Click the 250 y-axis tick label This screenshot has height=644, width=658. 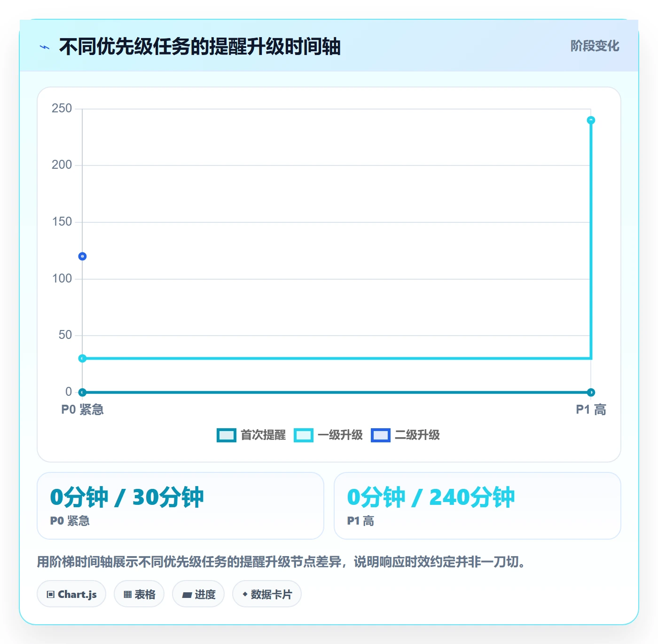coord(62,109)
